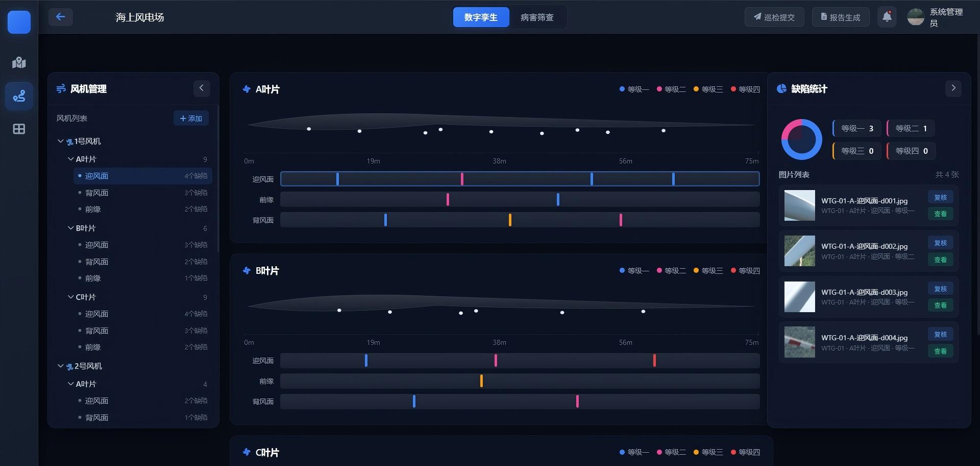Toggle 等级一 in the B叶片 legend
Screen dimensions: 980x466
tap(634, 271)
